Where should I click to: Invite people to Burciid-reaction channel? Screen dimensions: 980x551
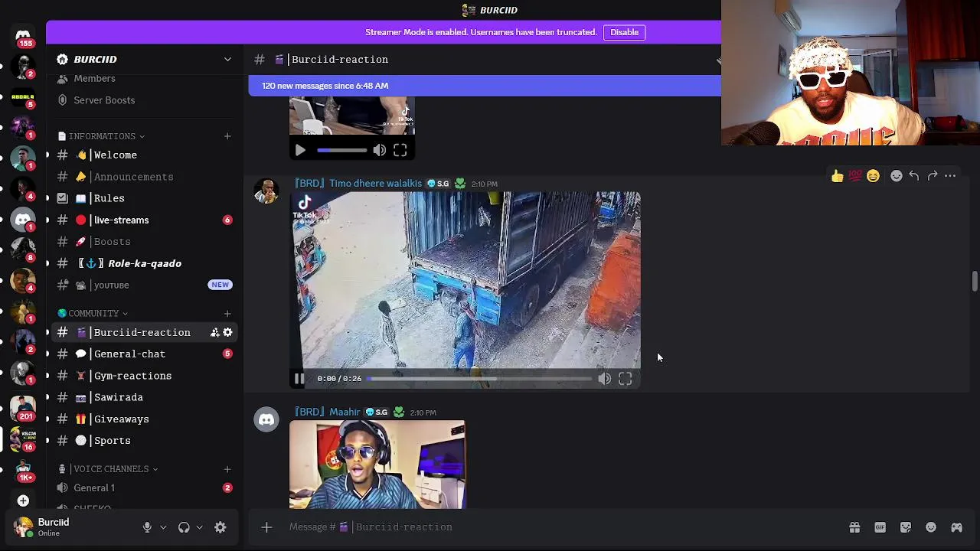tap(214, 332)
